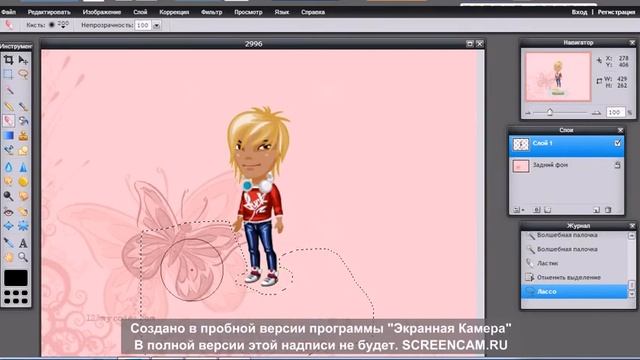
Task: Open the Язык menu
Action: click(x=282, y=12)
